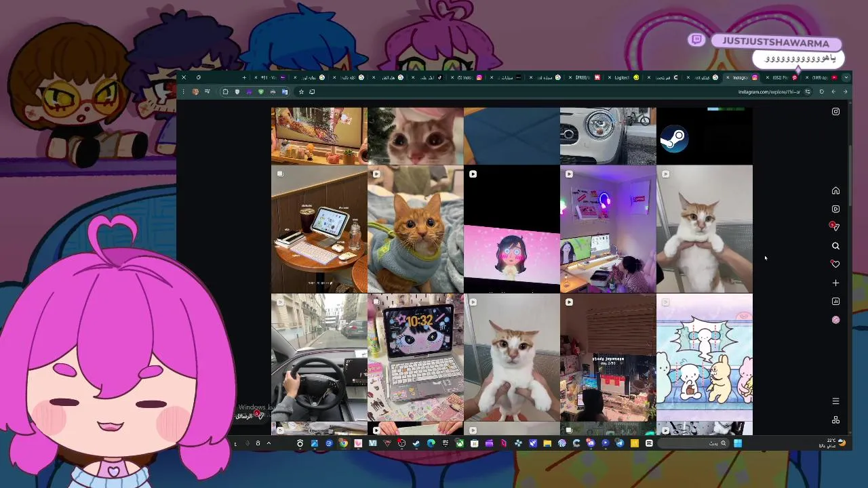Open the dashboard insights icon

835,301
